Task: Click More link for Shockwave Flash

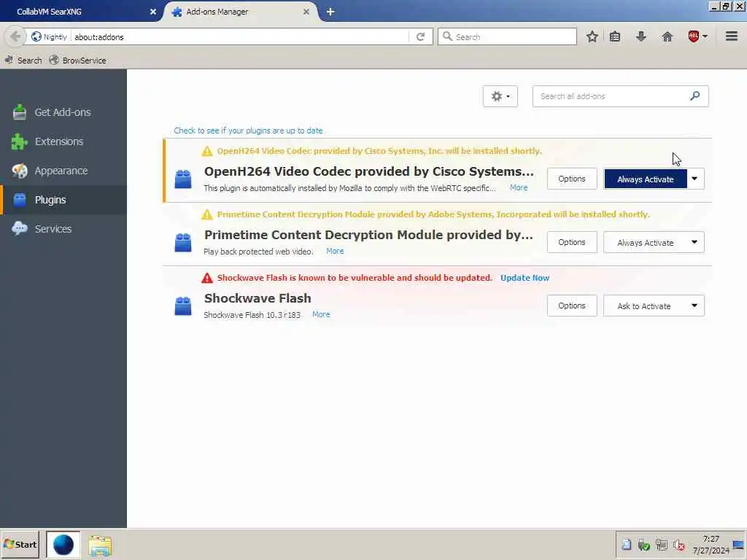Action: 321,314
